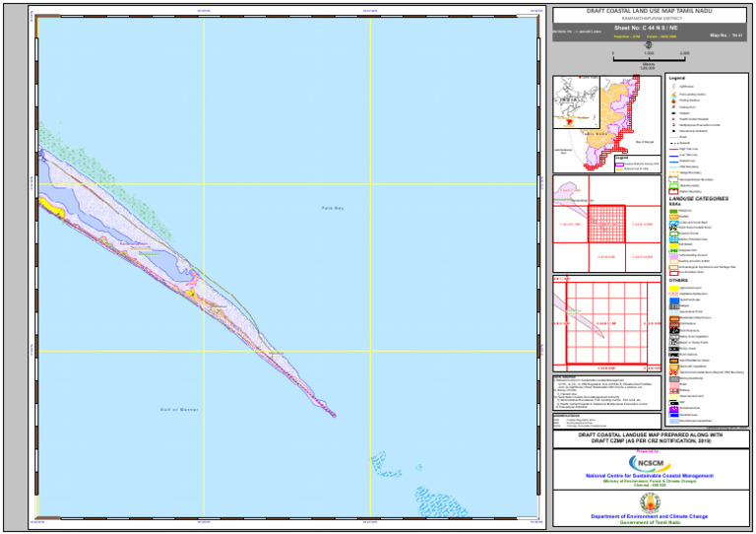Click the red Health Centre/Hospital legend dot
This screenshot has width=756, height=534.
pyautogui.click(x=673, y=119)
